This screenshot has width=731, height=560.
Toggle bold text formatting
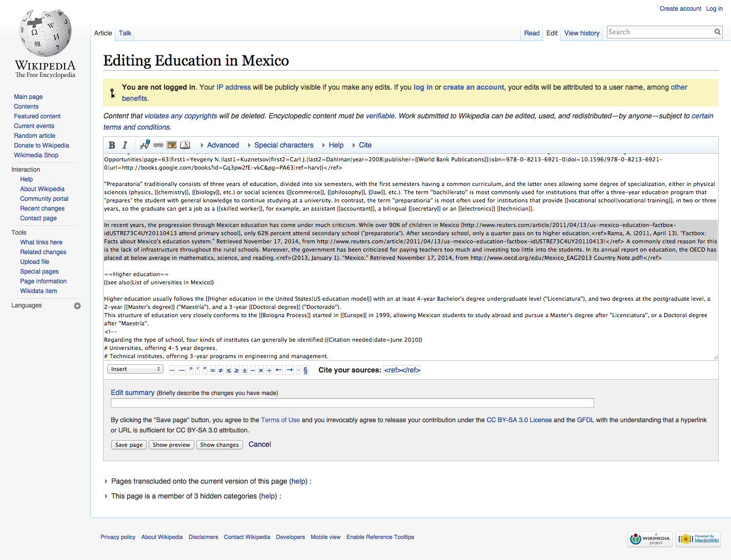point(112,145)
